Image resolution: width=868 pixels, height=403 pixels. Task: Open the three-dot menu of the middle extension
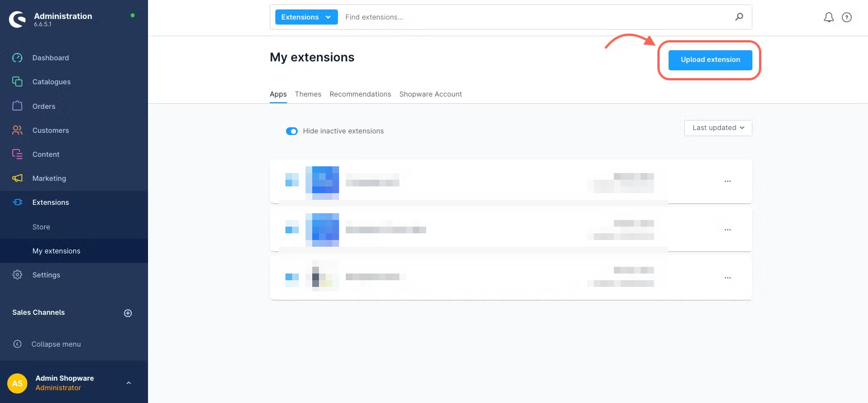tap(727, 230)
